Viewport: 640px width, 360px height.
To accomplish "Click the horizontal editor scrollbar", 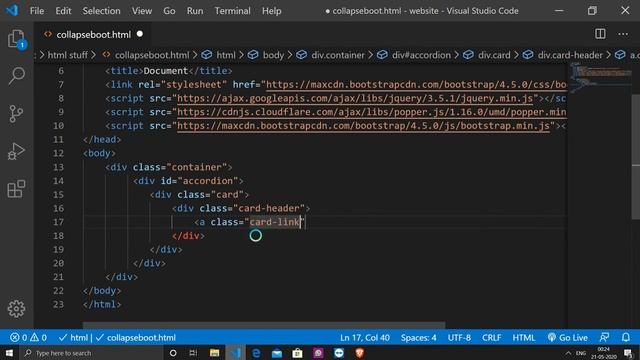I will point(264,325).
